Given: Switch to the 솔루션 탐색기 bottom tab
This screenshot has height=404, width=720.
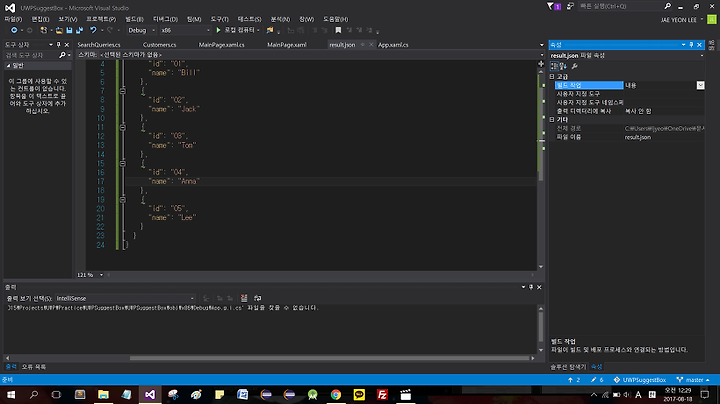Looking at the screenshot, I should coord(568,367).
